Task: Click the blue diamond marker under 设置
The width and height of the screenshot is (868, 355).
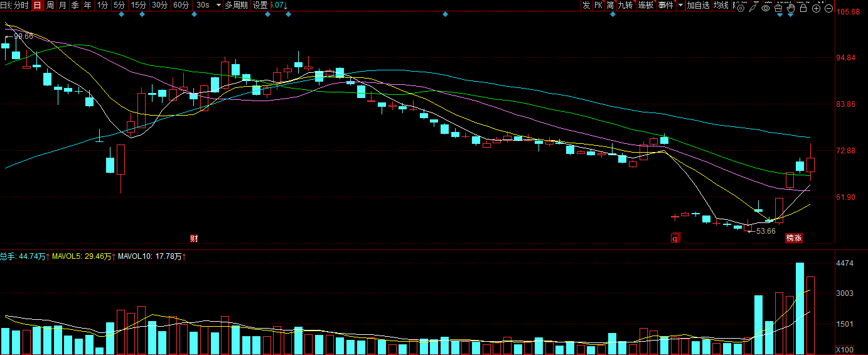Action: point(267,14)
